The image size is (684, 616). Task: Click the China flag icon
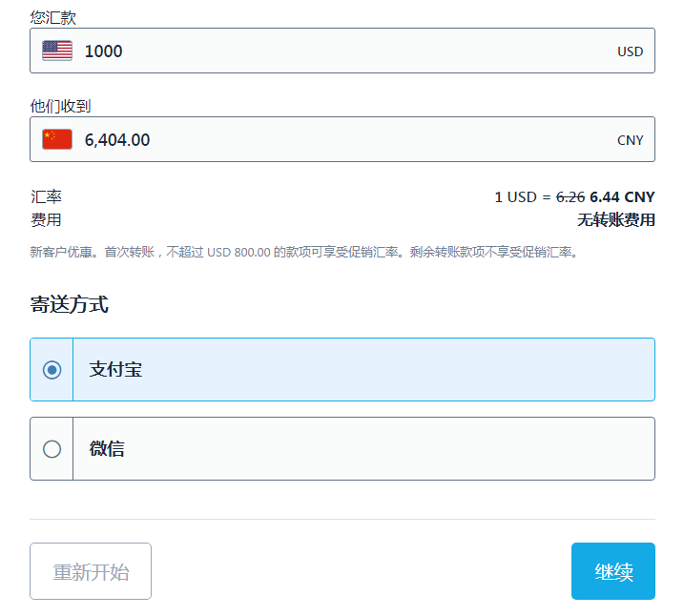(x=57, y=139)
